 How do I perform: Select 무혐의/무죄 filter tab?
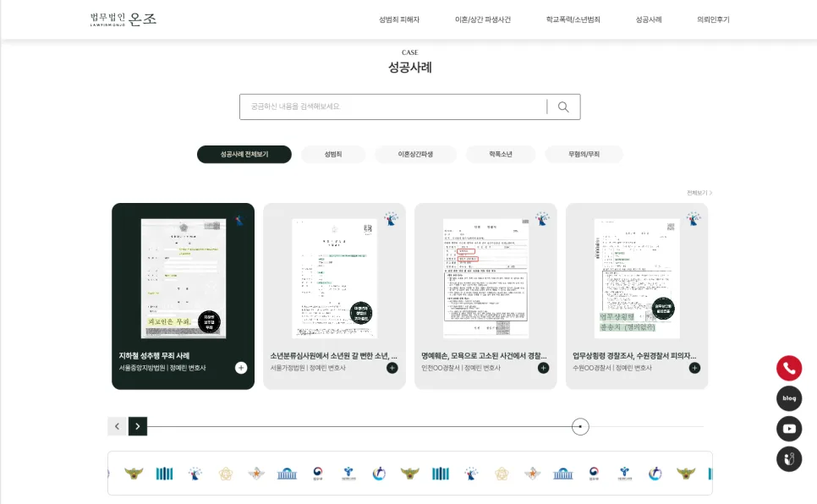point(584,154)
